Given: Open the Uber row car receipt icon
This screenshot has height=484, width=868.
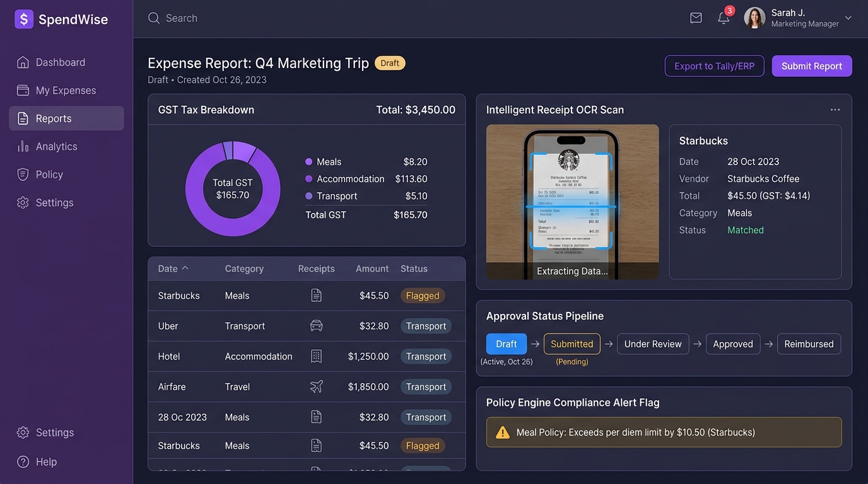Looking at the screenshot, I should click(x=317, y=326).
